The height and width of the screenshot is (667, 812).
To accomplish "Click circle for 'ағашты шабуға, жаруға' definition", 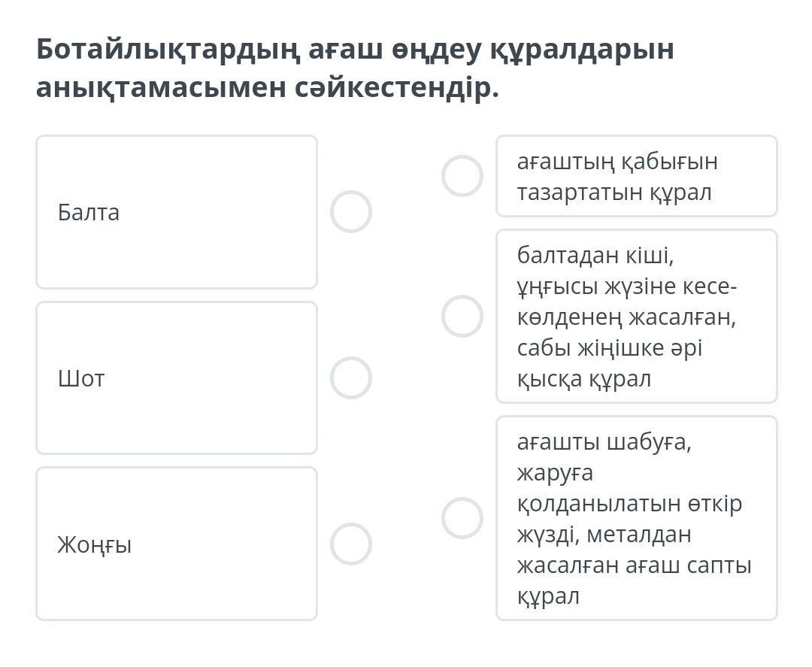I will coord(462,518).
